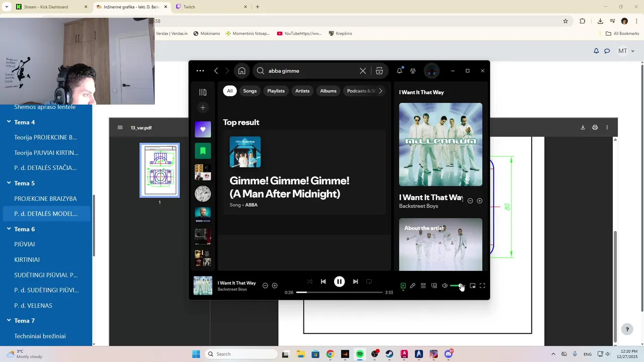
Task: Collapse Tema 7 section
Action: click(9, 320)
